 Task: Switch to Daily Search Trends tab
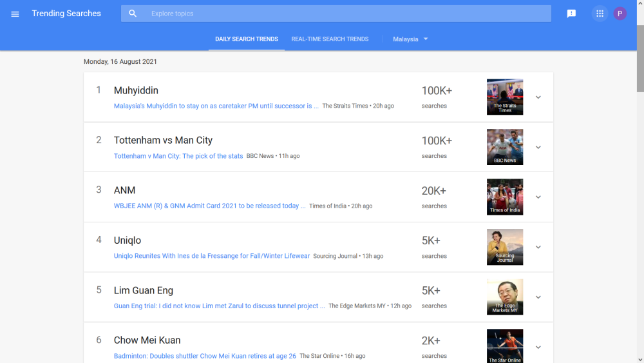coord(247,39)
